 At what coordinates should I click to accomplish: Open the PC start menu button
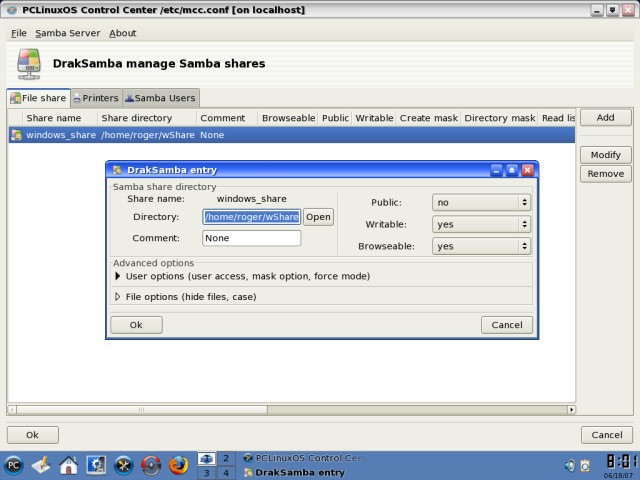click(14, 466)
